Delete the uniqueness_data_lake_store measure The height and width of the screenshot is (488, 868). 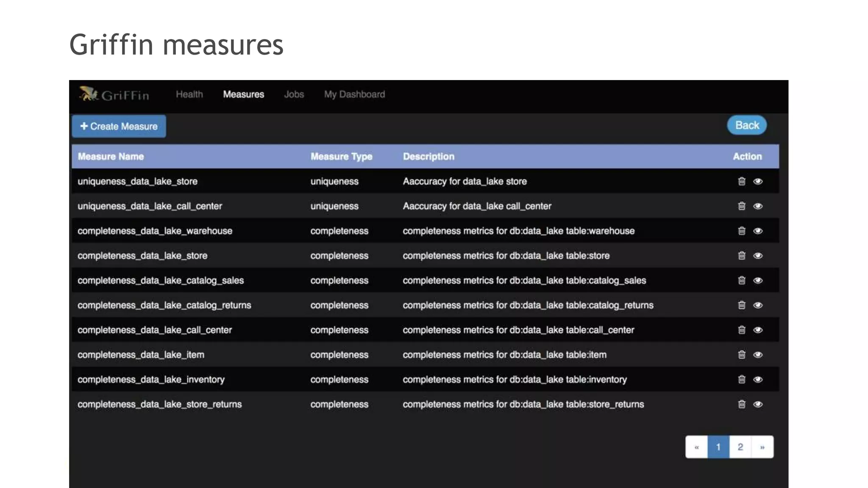point(741,181)
